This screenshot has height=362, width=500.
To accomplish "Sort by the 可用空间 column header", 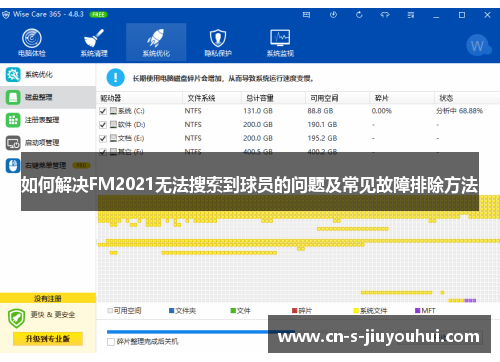I will [x=337, y=98].
